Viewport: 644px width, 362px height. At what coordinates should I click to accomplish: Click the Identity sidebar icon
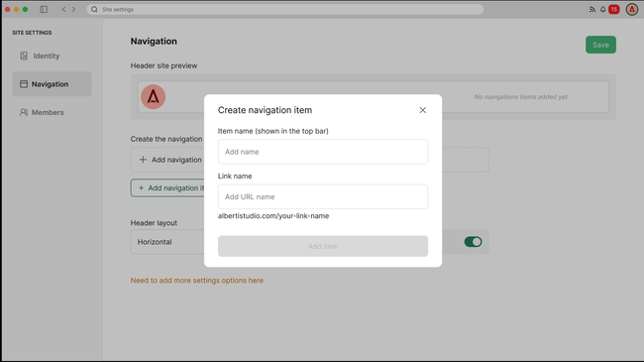24,56
